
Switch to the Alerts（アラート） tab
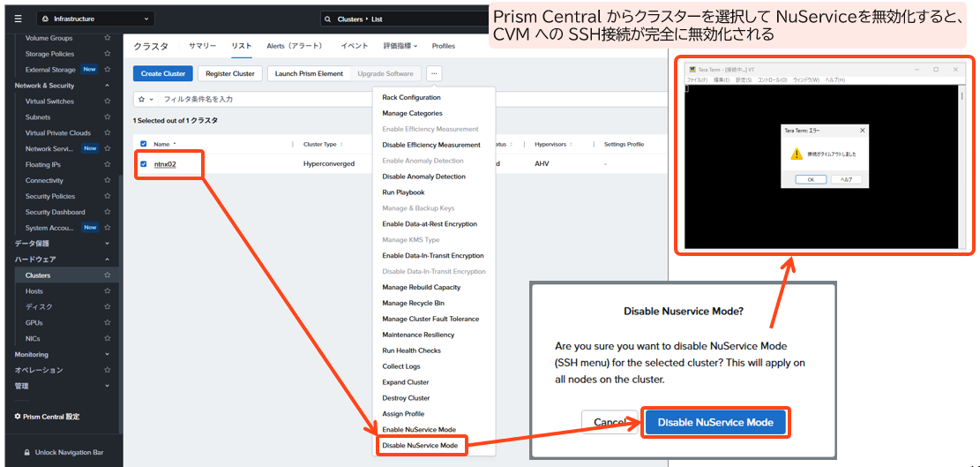[295, 46]
